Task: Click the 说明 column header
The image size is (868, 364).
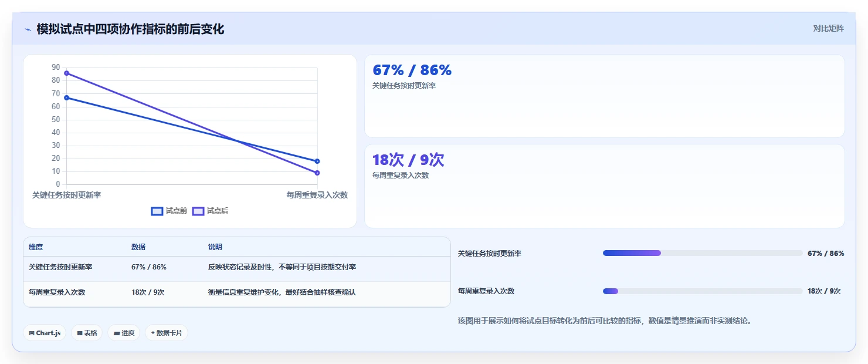Action: point(215,247)
